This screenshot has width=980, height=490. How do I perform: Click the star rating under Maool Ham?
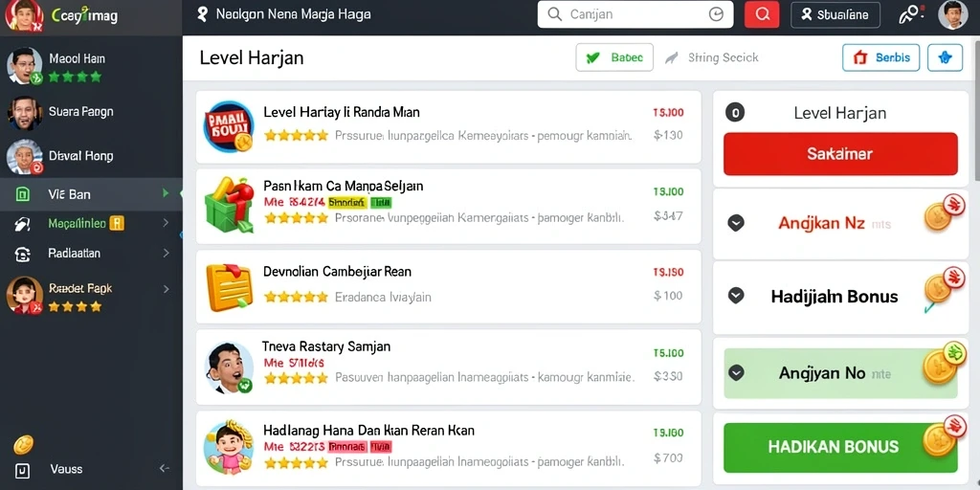pyautogui.click(x=75, y=77)
